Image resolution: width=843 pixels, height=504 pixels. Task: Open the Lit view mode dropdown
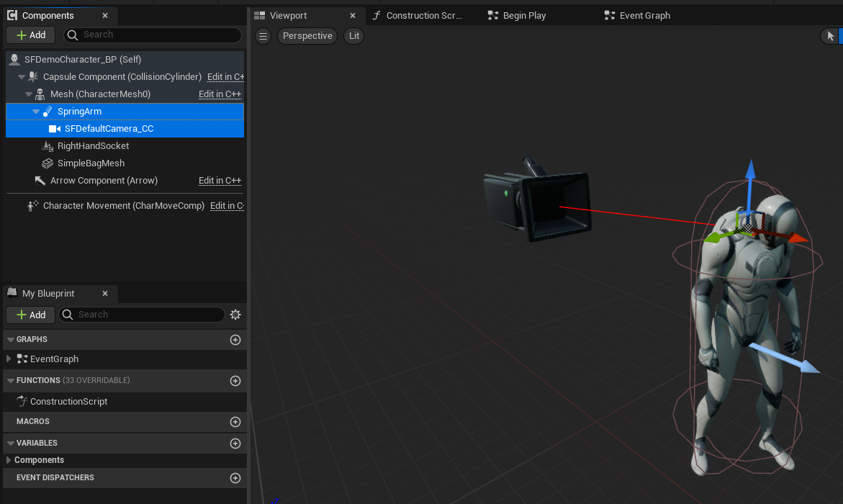click(x=353, y=36)
